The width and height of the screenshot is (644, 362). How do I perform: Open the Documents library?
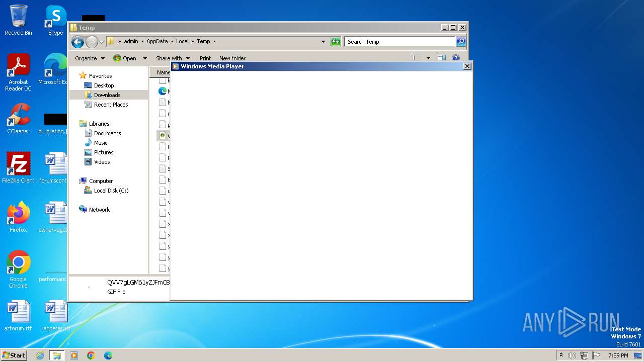pyautogui.click(x=107, y=133)
